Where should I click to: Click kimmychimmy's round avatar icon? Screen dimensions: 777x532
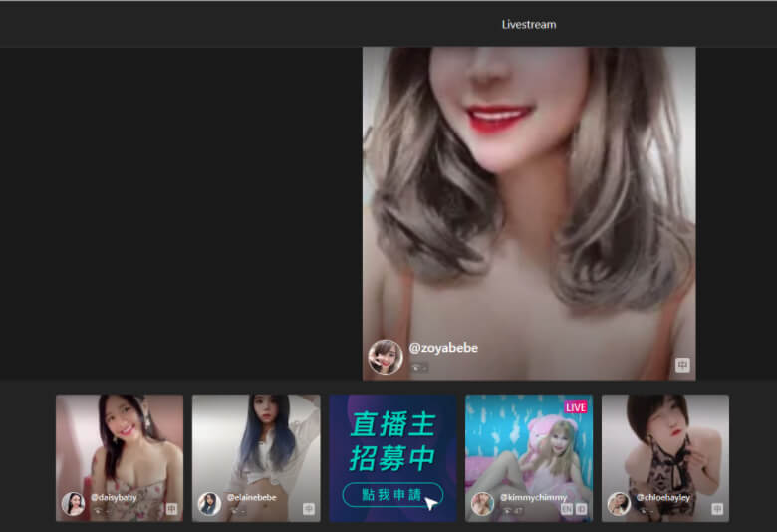pyautogui.click(x=482, y=503)
